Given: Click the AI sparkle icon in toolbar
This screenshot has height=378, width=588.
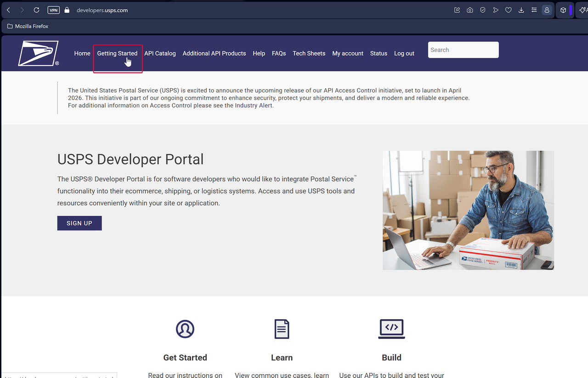Looking at the screenshot, I should [582, 10].
